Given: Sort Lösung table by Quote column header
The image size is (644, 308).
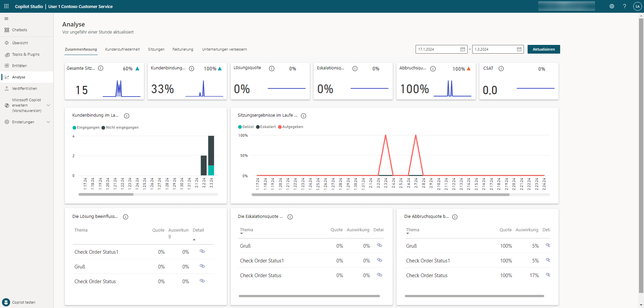Looking at the screenshot, I should [x=158, y=230].
